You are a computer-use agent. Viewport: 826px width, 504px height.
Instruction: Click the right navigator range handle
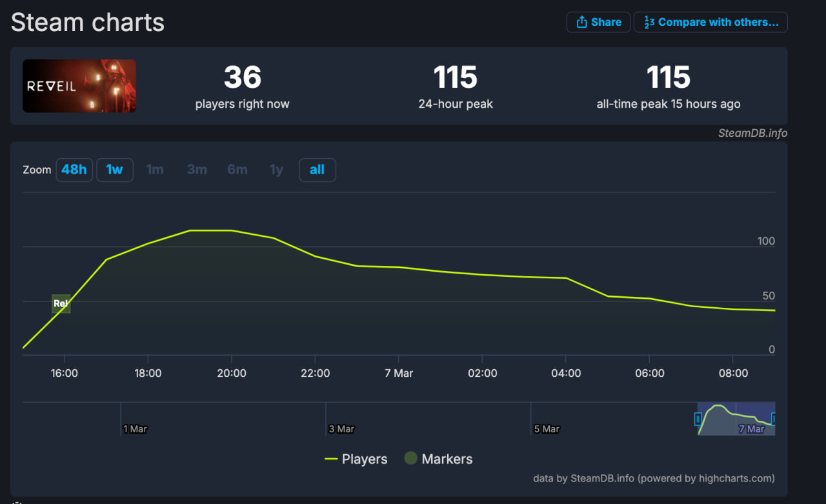(x=774, y=419)
